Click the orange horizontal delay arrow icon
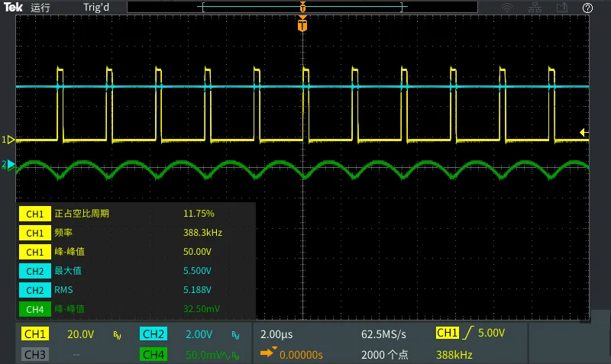 [x=268, y=353]
